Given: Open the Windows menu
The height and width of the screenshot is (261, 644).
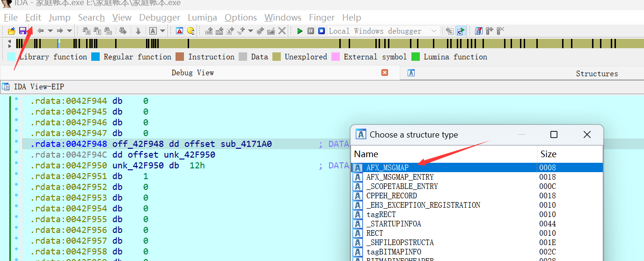Looking at the screenshot, I should click(x=283, y=17).
